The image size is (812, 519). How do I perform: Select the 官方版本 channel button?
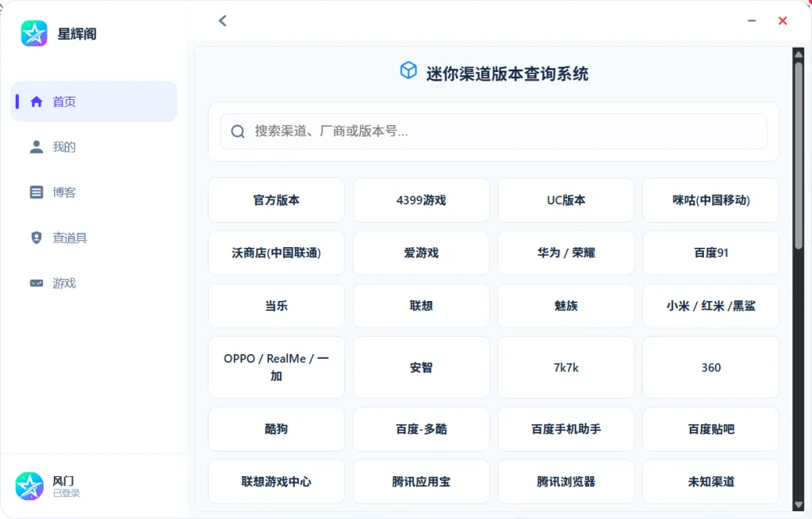(x=276, y=200)
